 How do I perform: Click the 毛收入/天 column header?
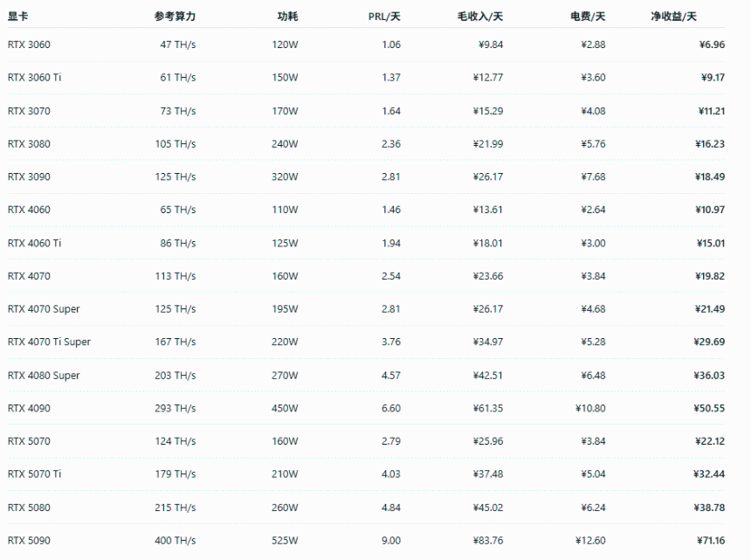[x=480, y=17]
